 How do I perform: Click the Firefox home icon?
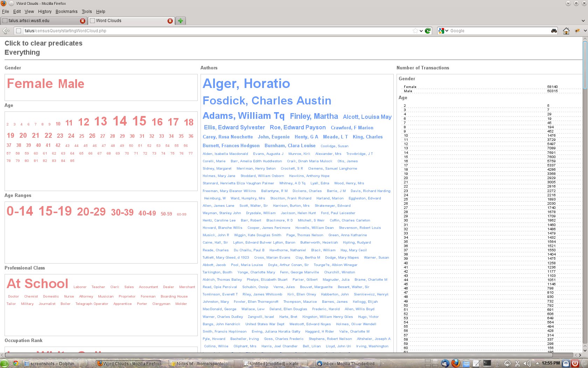coord(566,31)
